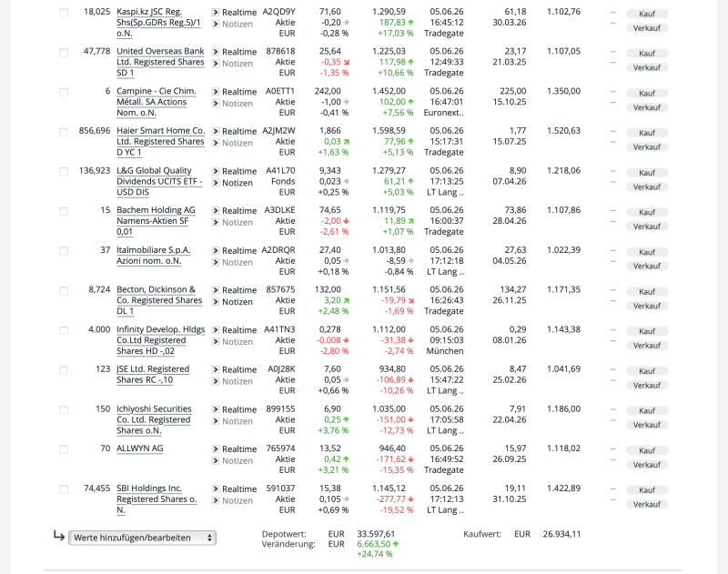Click Realtime arrow icon for Campine
This screenshot has height=574, width=728.
[216, 92]
